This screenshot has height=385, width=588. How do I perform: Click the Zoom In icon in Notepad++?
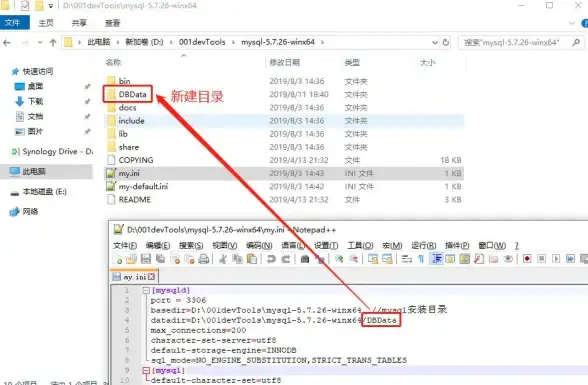339,259
